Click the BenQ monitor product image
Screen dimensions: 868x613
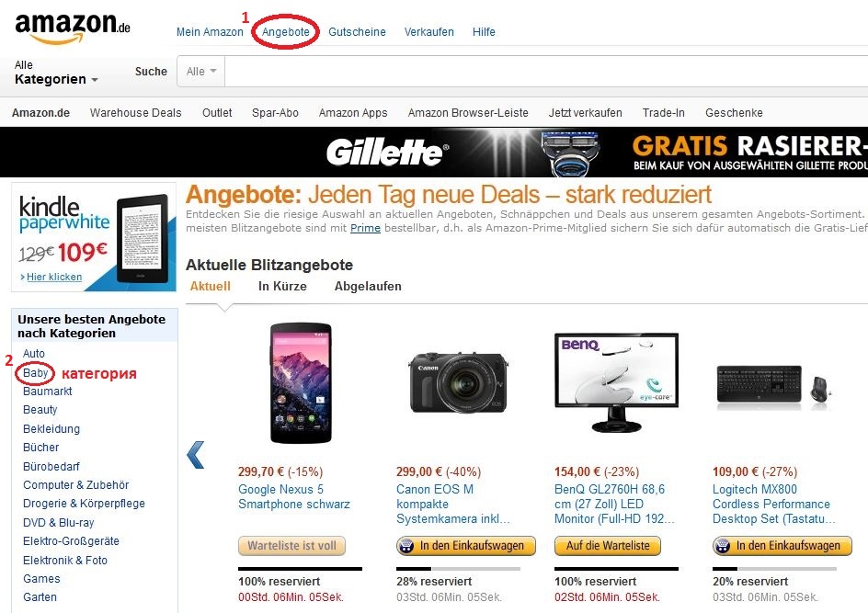point(616,383)
